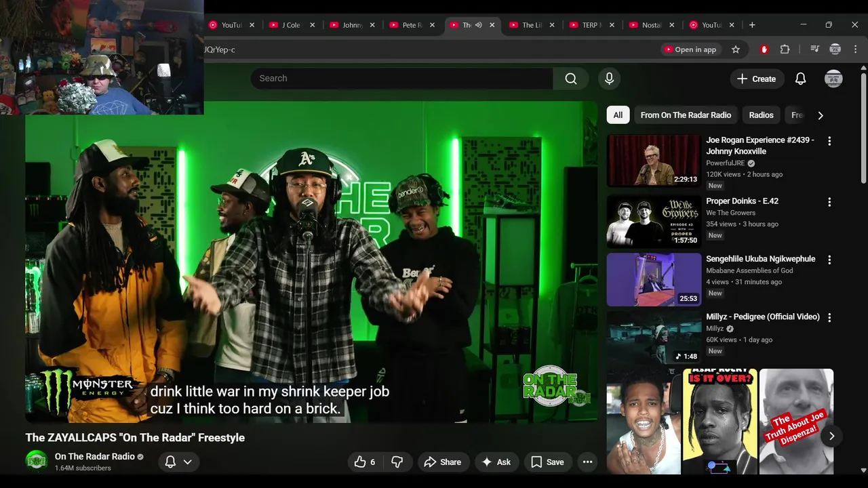Open the Proper Doinks video thumbnail
The width and height of the screenshot is (868, 488).
(x=654, y=221)
